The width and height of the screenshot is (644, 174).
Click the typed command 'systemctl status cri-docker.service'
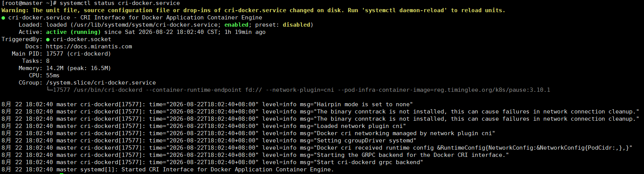[120, 3]
